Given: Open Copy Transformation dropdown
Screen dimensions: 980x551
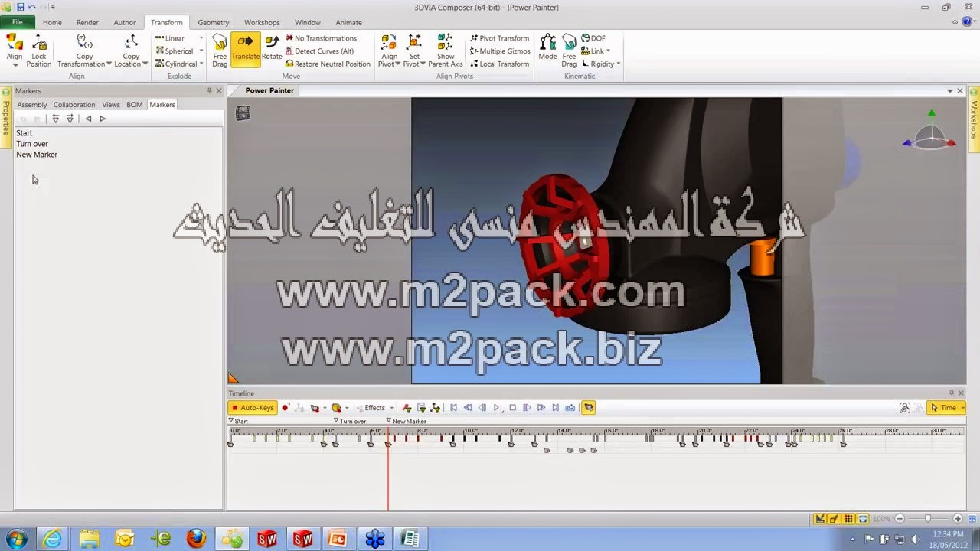Looking at the screenshot, I should 109,64.
